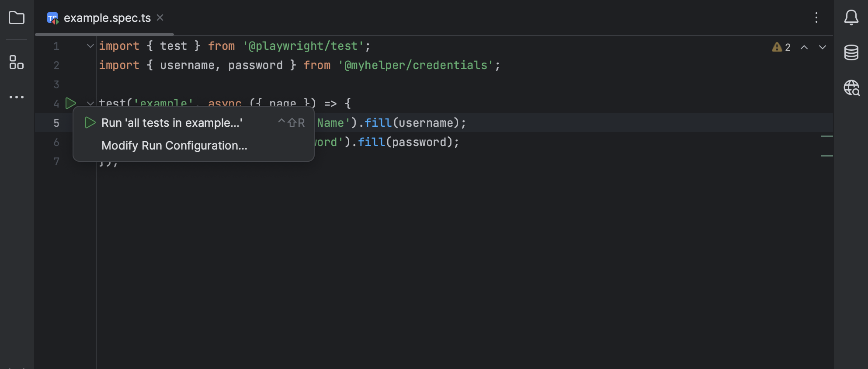
Task: Collapse the import block fold arrow
Action: pos(90,46)
